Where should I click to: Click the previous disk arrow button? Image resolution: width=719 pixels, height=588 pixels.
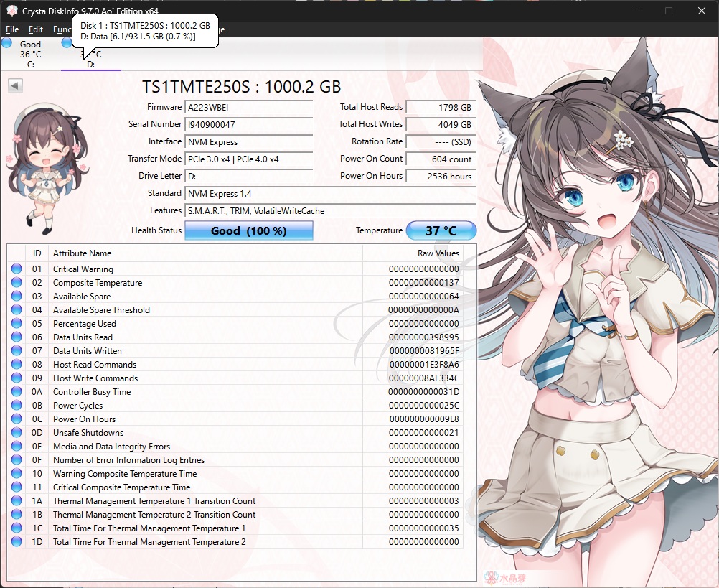click(x=16, y=86)
